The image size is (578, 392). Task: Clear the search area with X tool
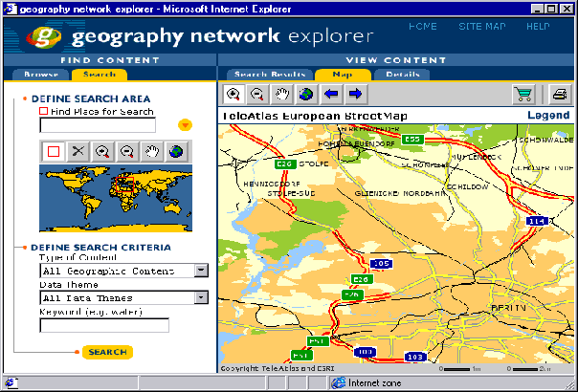[78, 151]
